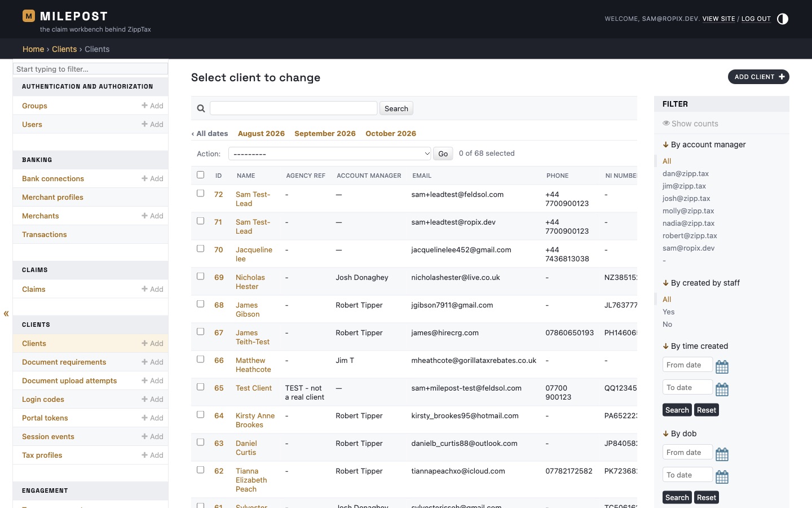812x508 pixels.
Task: Click Add next to Login codes
Action: point(152,399)
